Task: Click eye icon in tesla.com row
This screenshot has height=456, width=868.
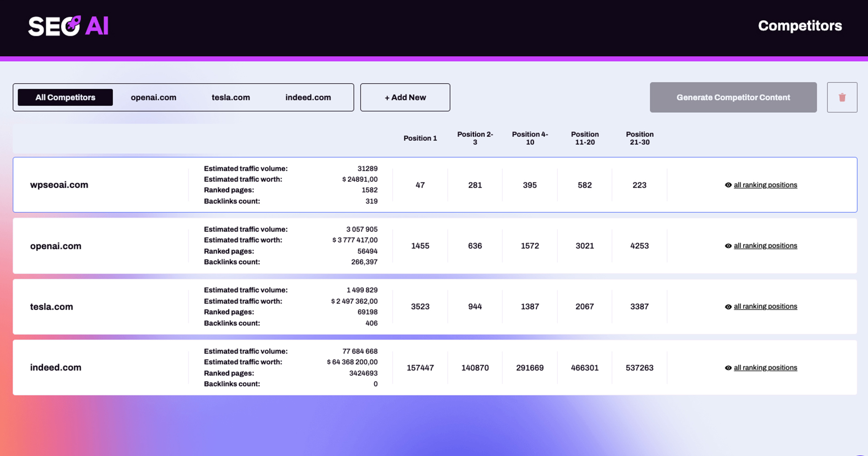Action: (728, 307)
